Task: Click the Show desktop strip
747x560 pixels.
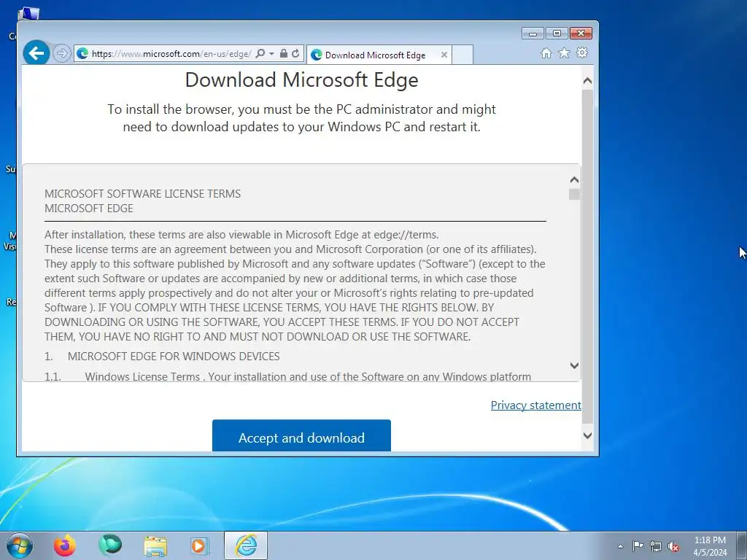Action: (741, 545)
